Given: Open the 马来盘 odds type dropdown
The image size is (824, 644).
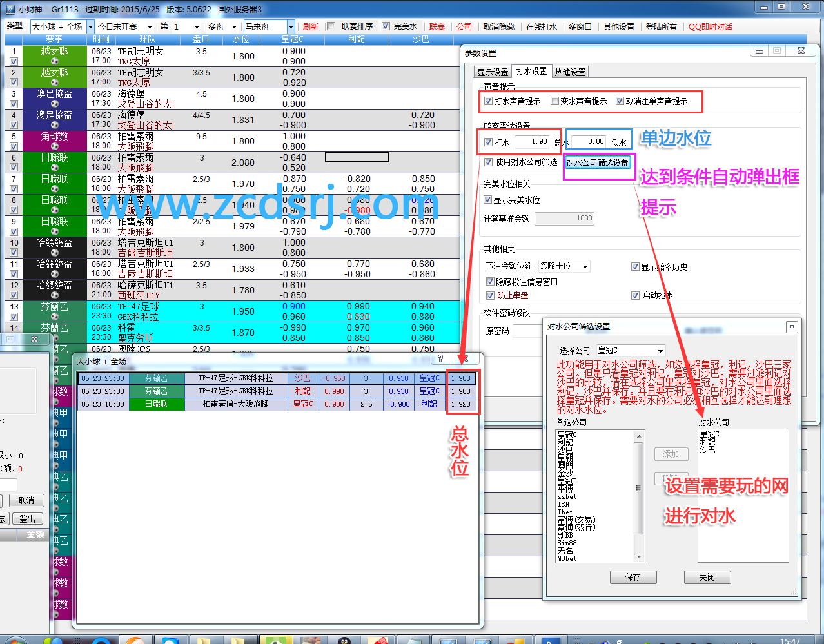Looking at the screenshot, I should 291,27.
